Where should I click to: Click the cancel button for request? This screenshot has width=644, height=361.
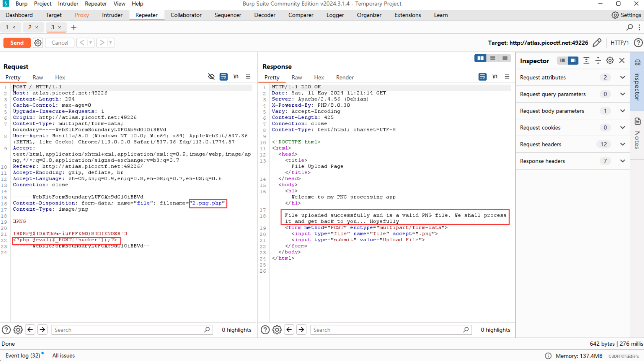(60, 42)
